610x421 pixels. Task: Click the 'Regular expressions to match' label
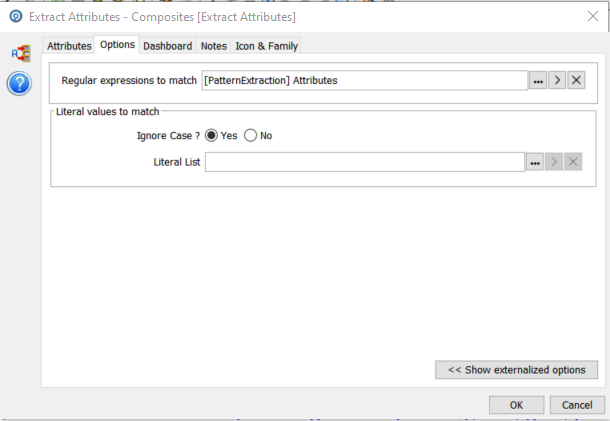point(129,81)
